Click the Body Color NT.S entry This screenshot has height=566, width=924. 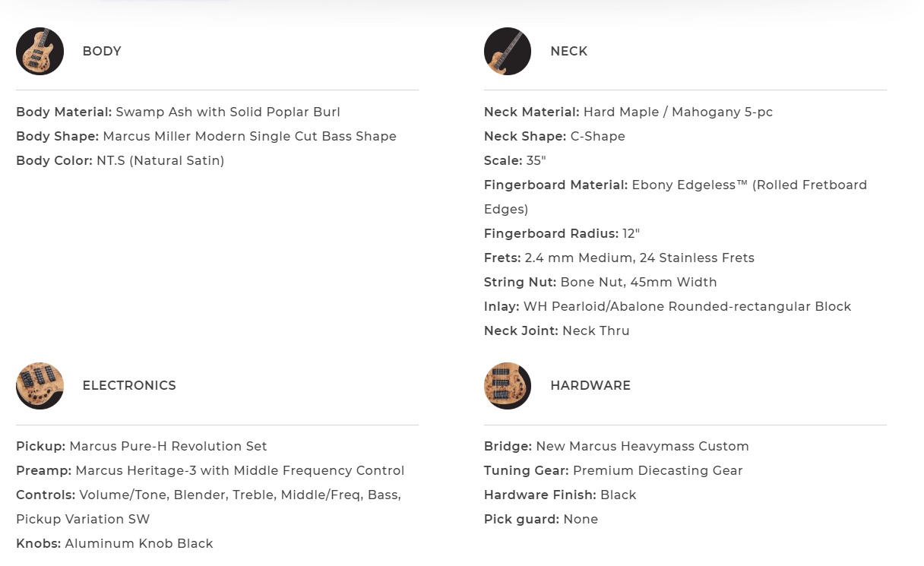pyautogui.click(x=120, y=161)
